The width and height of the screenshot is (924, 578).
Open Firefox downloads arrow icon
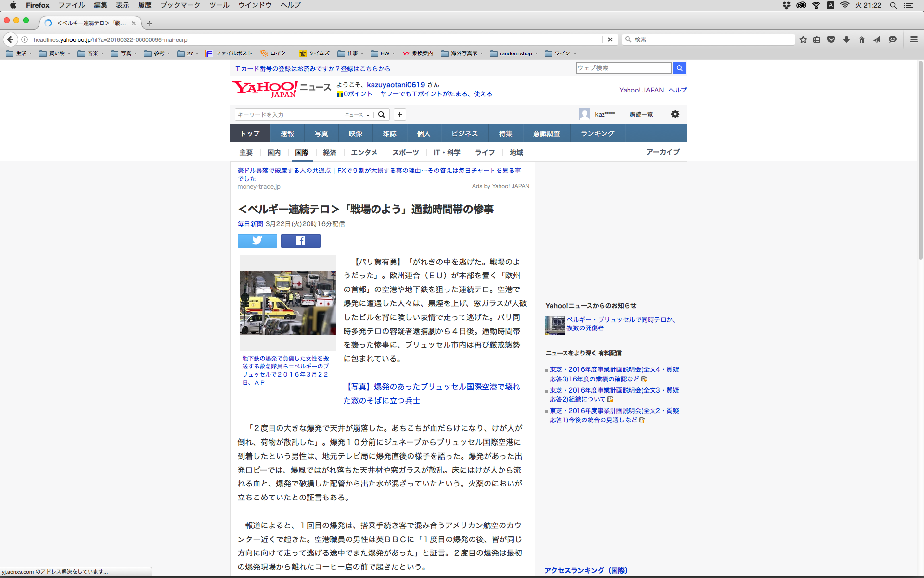847,39
